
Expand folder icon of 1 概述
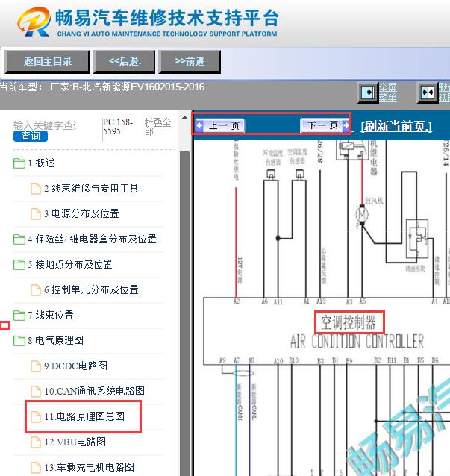[19, 163]
